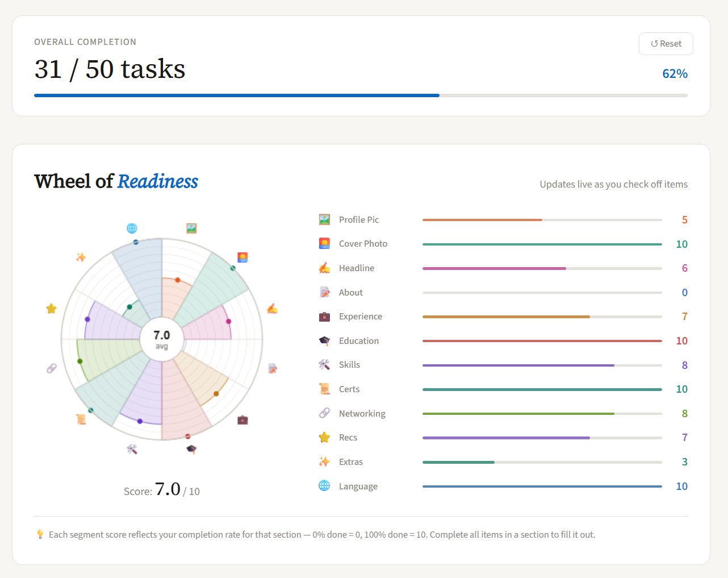Click the Extras sparkle icon in the list
The width and height of the screenshot is (728, 578).
324,461
